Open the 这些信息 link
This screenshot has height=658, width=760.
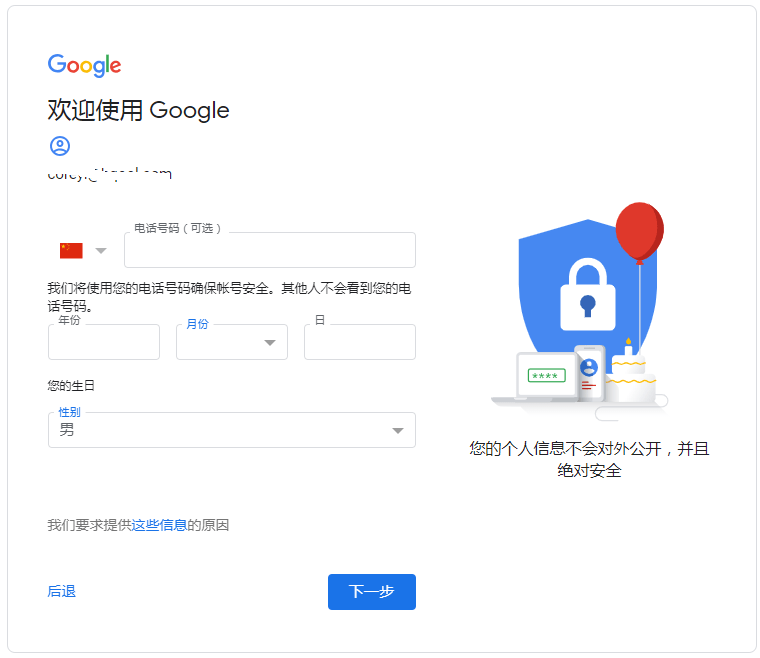(159, 525)
